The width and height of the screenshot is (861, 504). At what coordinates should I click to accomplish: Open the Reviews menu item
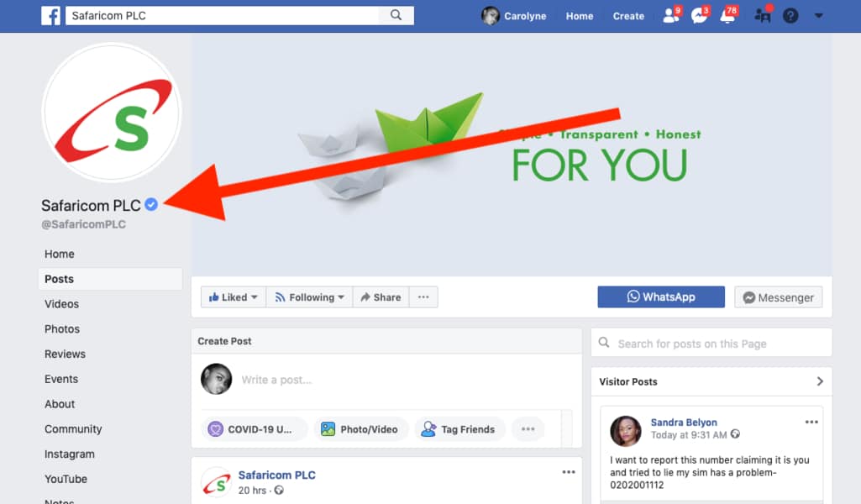coord(65,354)
